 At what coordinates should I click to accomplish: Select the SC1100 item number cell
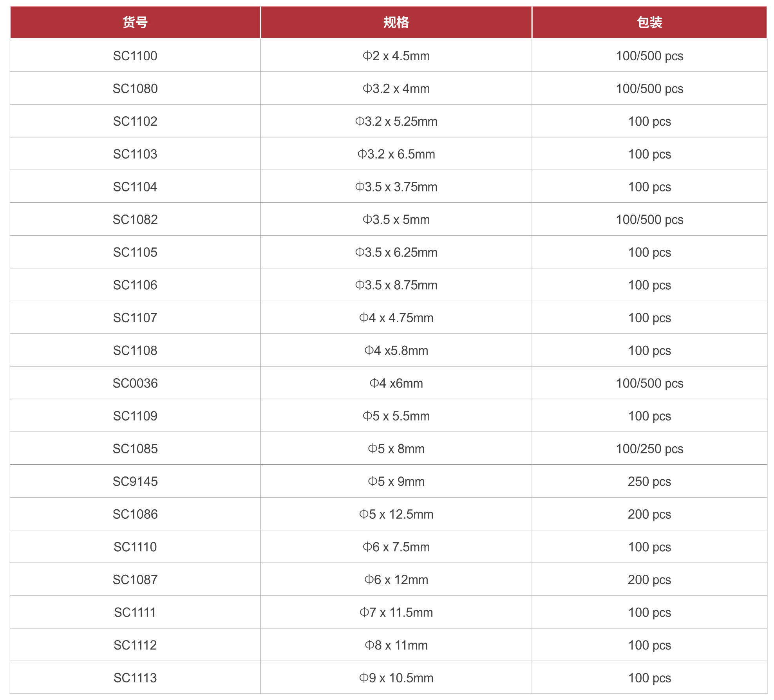click(x=135, y=56)
